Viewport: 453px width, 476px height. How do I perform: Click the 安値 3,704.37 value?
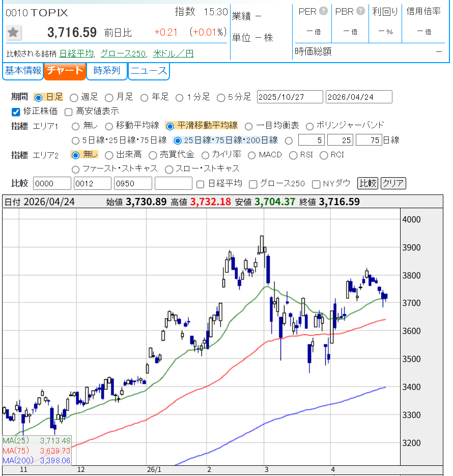coord(275,202)
